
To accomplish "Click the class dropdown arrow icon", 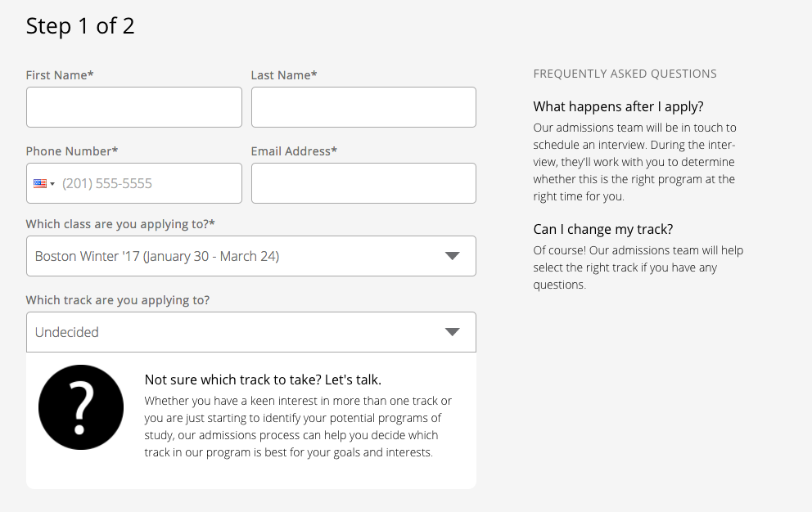I will tap(452, 256).
